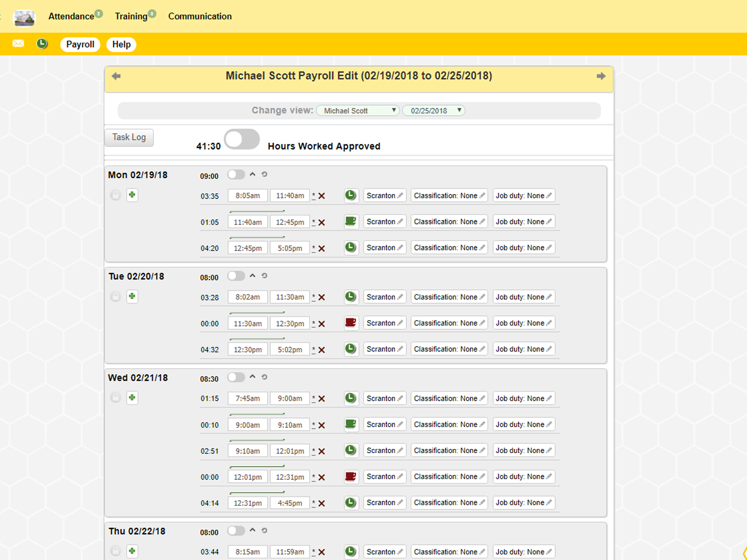Image resolution: width=747 pixels, height=560 pixels.
Task: Add time entry for Mon 02/19/18
Action: coord(132,195)
